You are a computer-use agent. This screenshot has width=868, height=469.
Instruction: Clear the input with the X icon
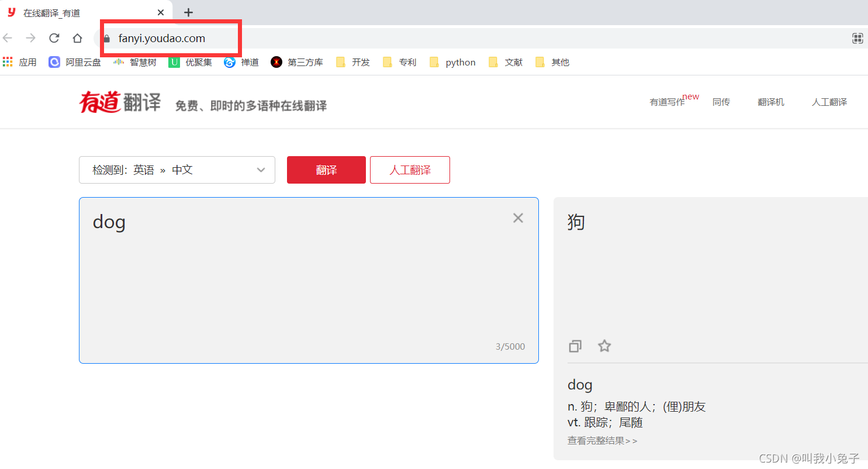click(x=518, y=218)
